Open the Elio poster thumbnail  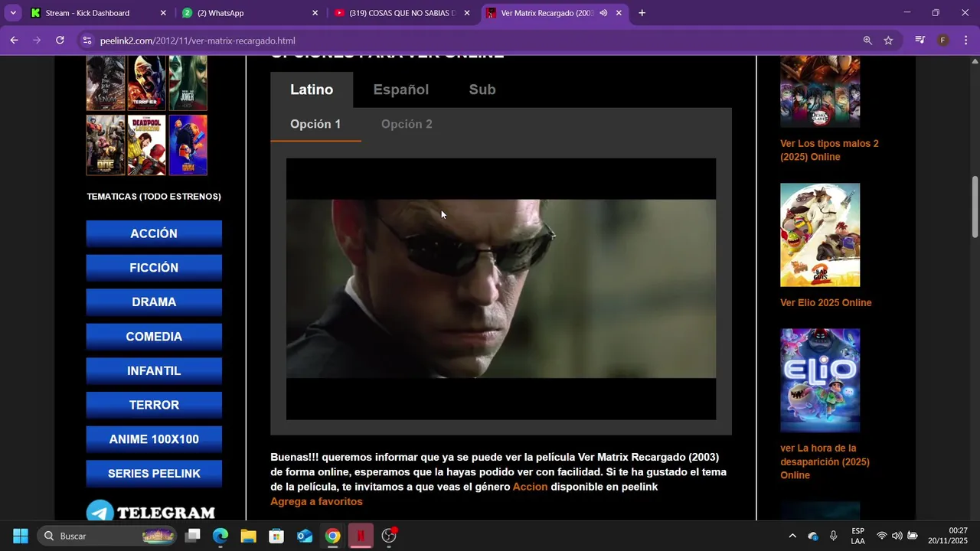820,380
